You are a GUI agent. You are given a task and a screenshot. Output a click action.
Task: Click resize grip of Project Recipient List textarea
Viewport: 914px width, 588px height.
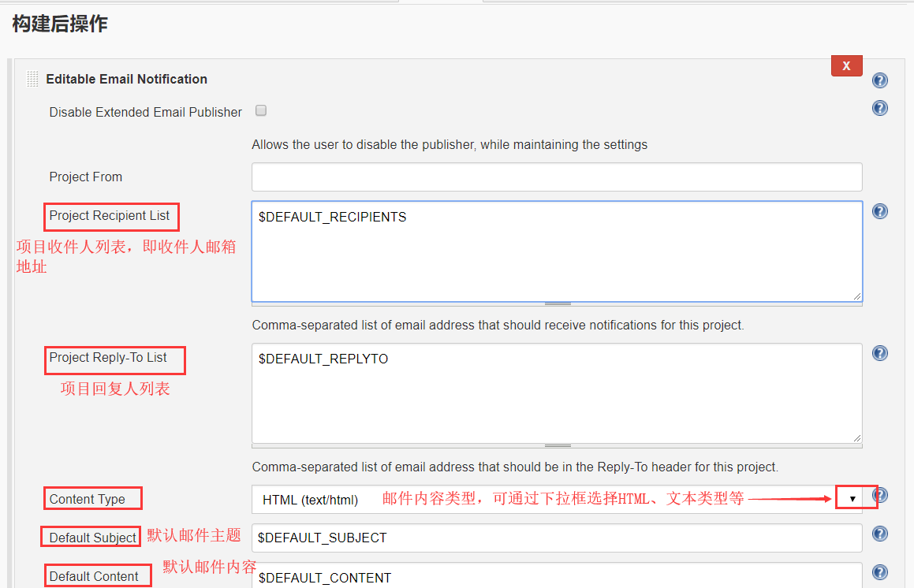point(857,296)
